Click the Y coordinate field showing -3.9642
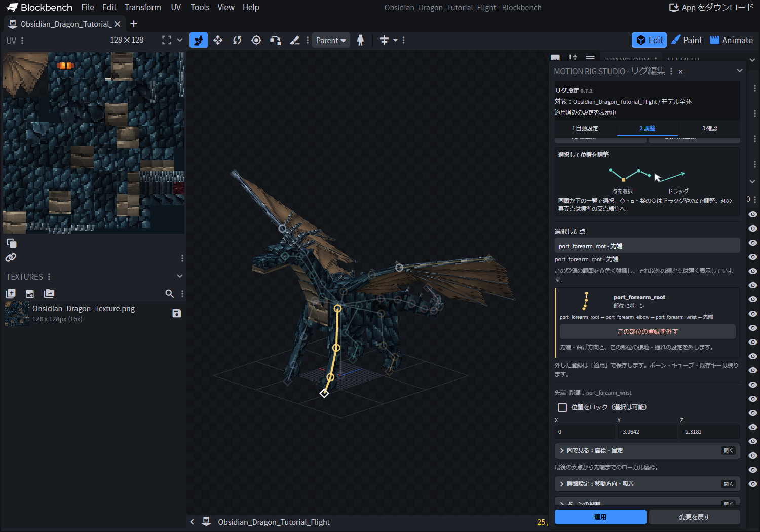This screenshot has width=760, height=532. (647, 432)
